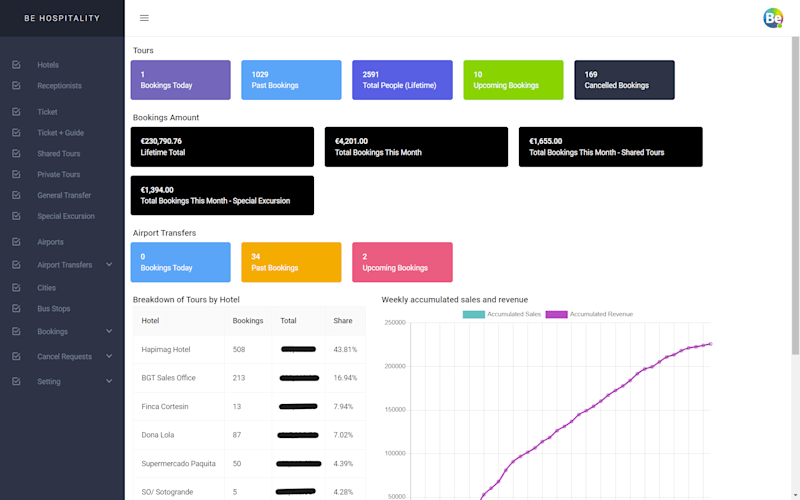800x500 pixels.
Task: Click the Accumulated Revenue purple color swatch
Action: tap(556, 314)
